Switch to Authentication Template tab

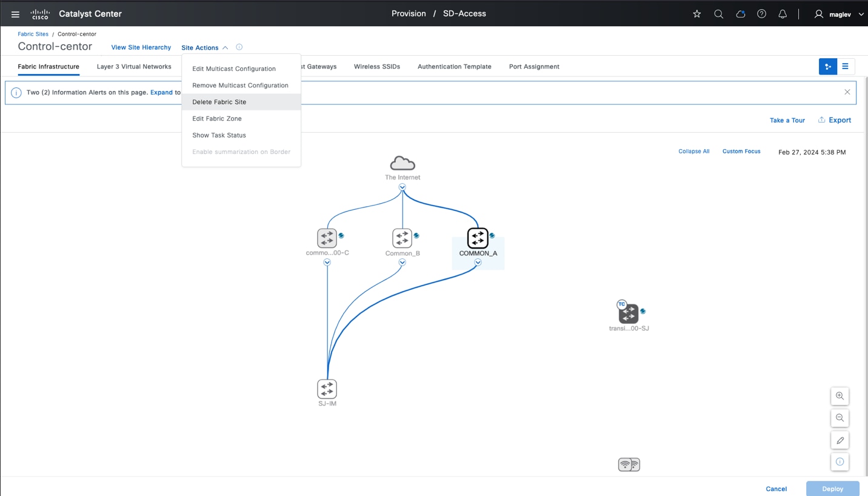454,67
